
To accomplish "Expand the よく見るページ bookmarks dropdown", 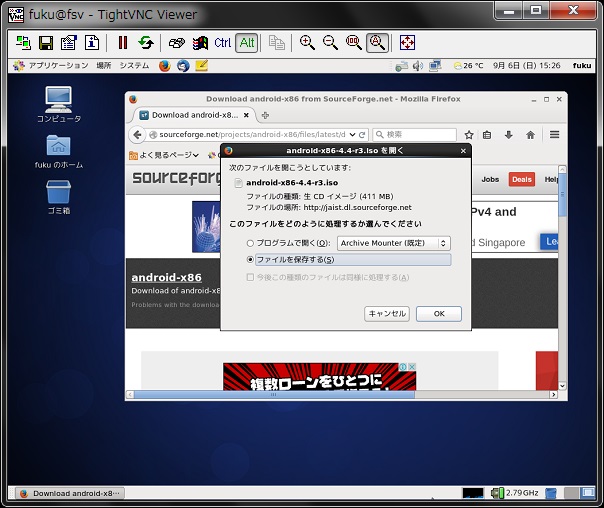I will [x=164, y=155].
